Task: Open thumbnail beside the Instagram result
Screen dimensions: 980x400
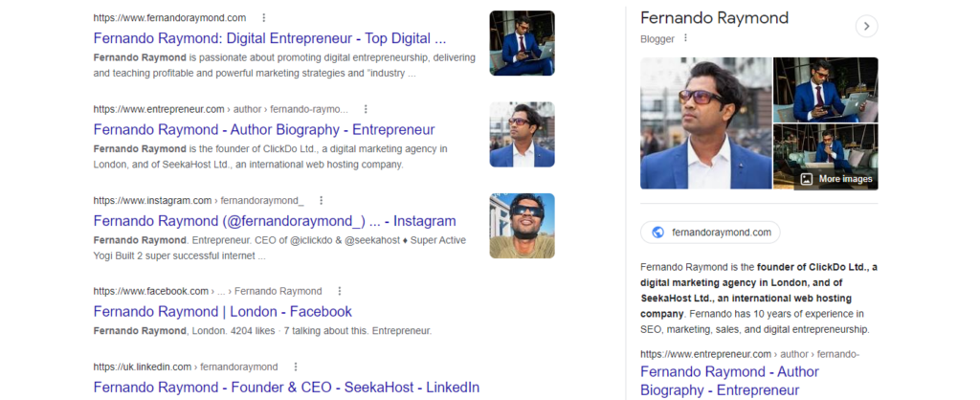Action: pos(522,226)
